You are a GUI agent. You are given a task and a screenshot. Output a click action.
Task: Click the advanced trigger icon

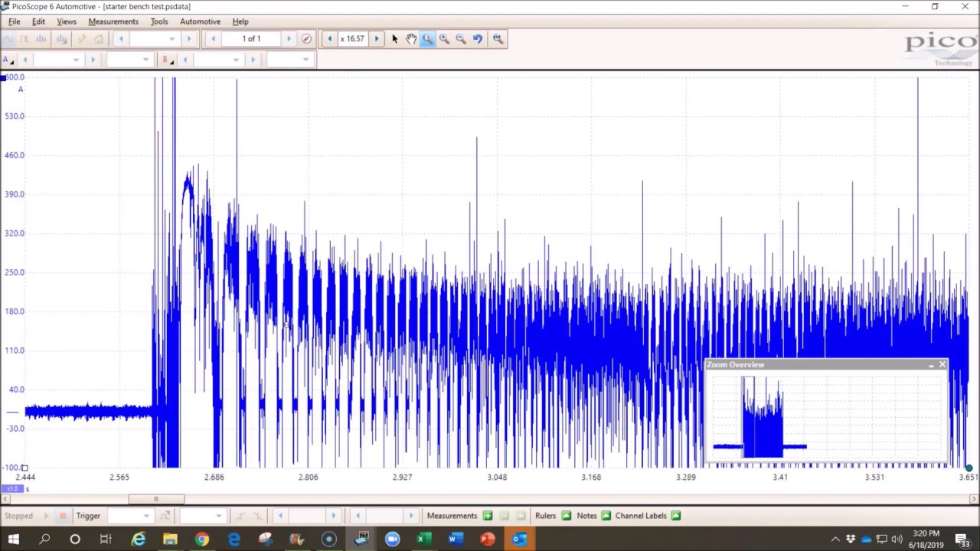[165, 516]
